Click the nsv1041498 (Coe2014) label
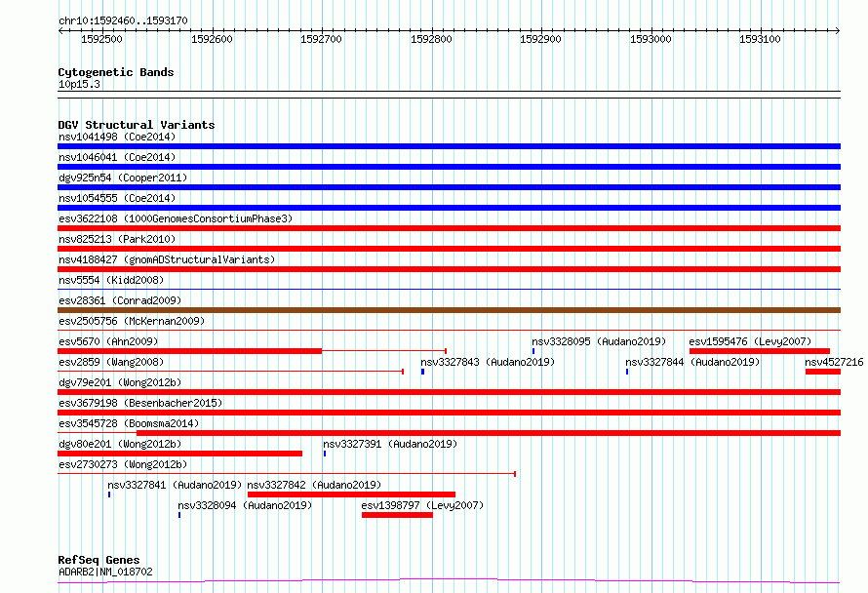 (117, 137)
